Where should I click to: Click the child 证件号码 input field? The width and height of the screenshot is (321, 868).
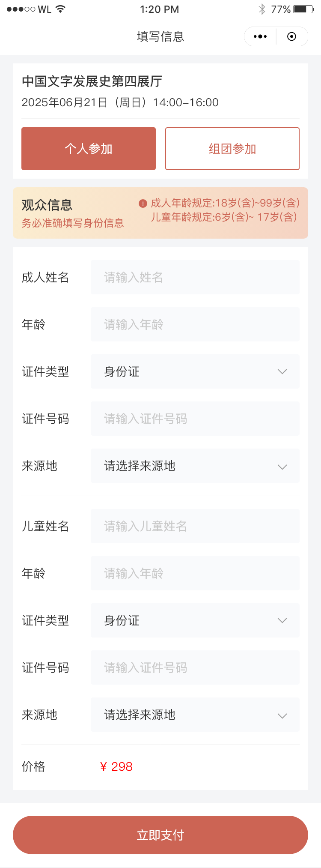click(195, 667)
